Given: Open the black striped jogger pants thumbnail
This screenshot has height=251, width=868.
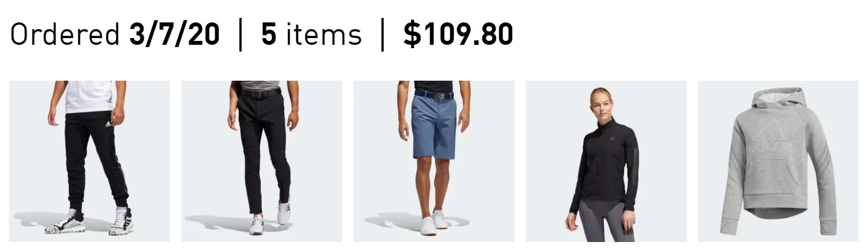Looking at the screenshot, I should tap(89, 161).
